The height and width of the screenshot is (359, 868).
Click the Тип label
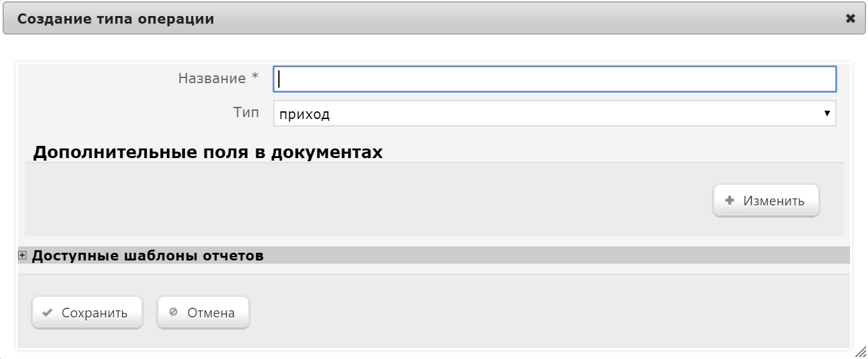[246, 112]
